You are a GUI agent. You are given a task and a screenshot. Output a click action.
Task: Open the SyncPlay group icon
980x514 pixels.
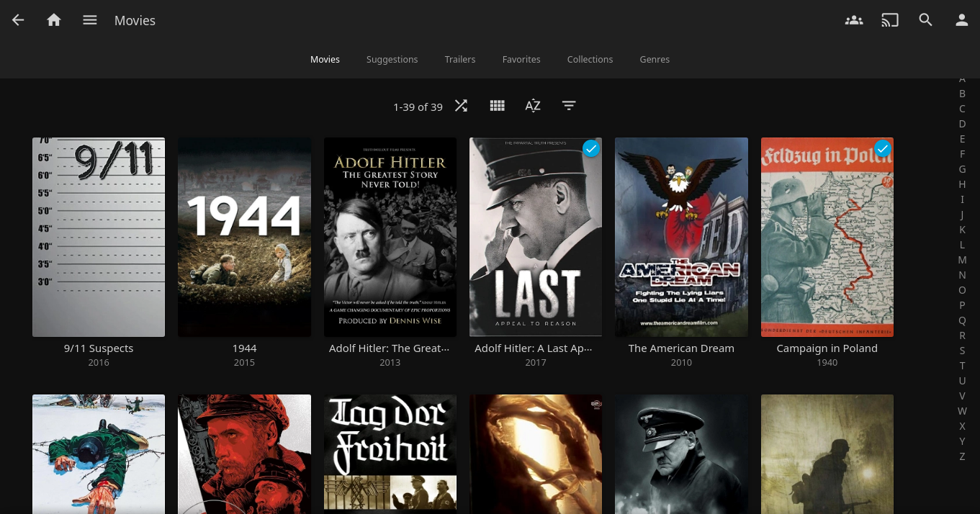(854, 20)
